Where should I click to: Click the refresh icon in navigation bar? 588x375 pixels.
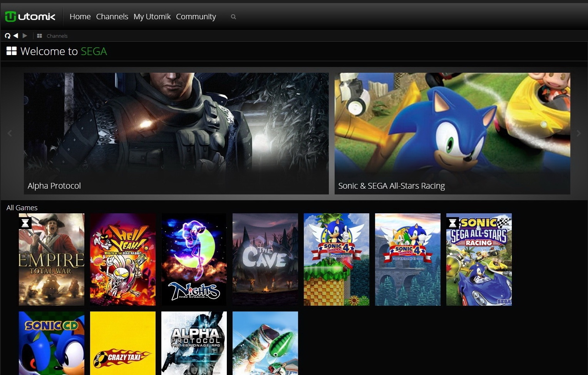7,36
